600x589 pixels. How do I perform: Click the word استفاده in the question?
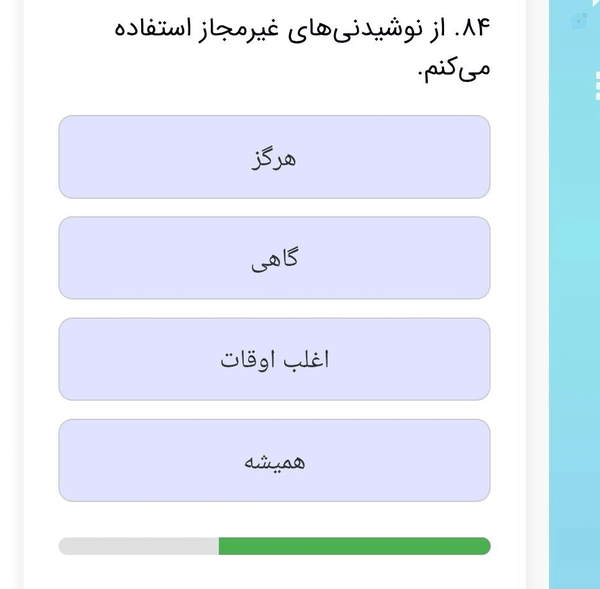coord(153,29)
